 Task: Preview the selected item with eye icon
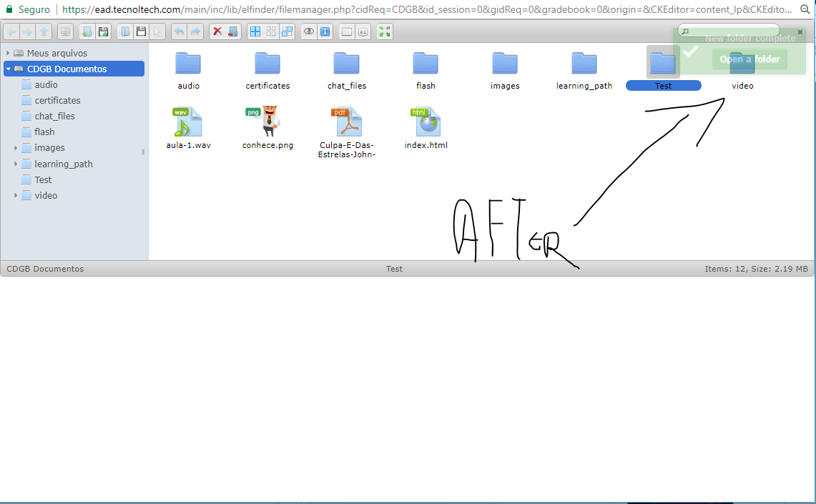point(309,31)
